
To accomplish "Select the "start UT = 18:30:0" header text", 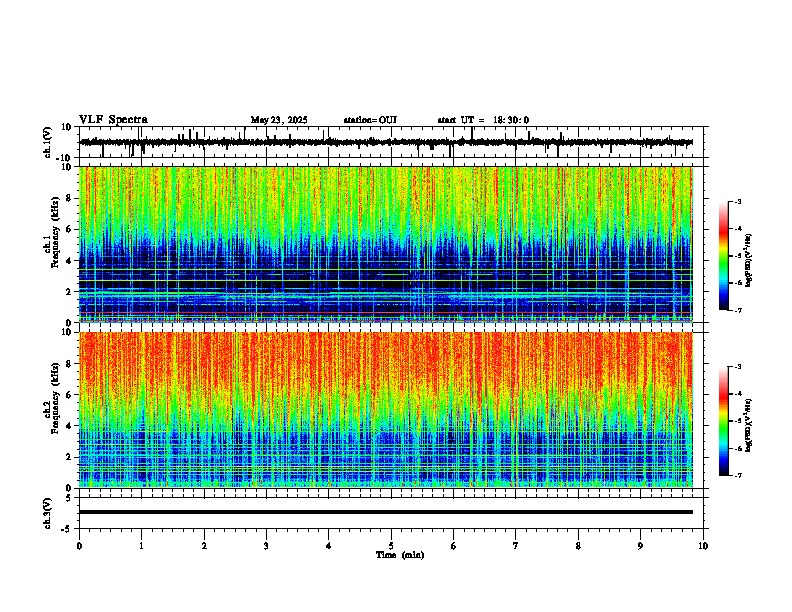I will click(x=483, y=120).
